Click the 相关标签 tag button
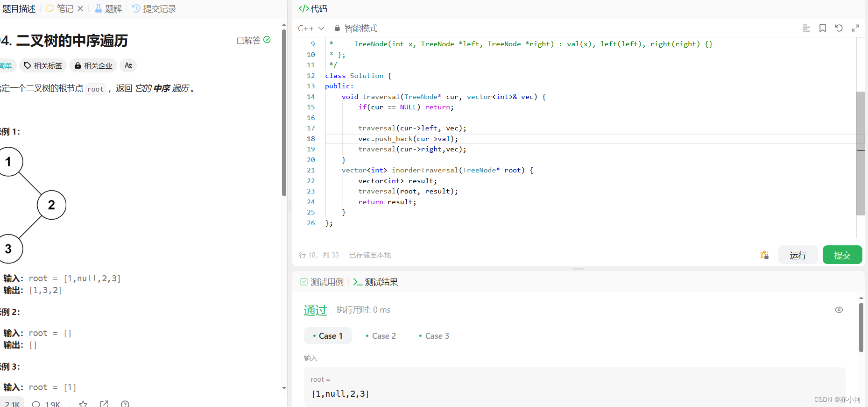Image resolution: width=868 pixels, height=407 pixels. point(43,65)
